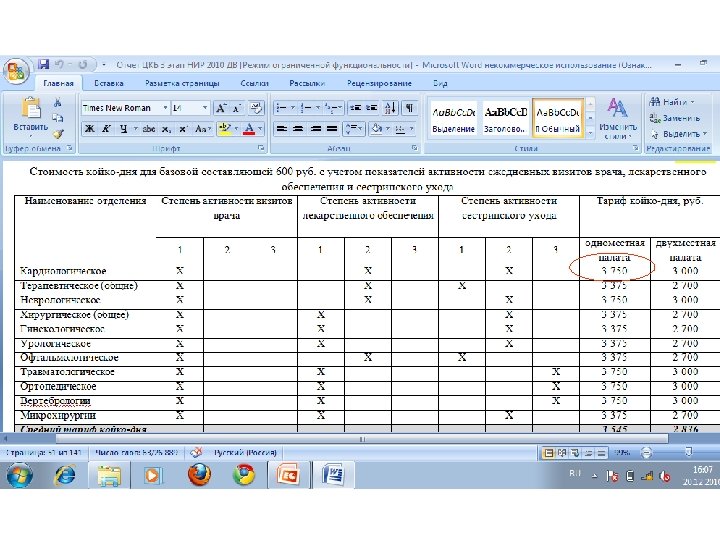
Task: Toggle show paragraph marks ¶
Action: tap(409, 108)
